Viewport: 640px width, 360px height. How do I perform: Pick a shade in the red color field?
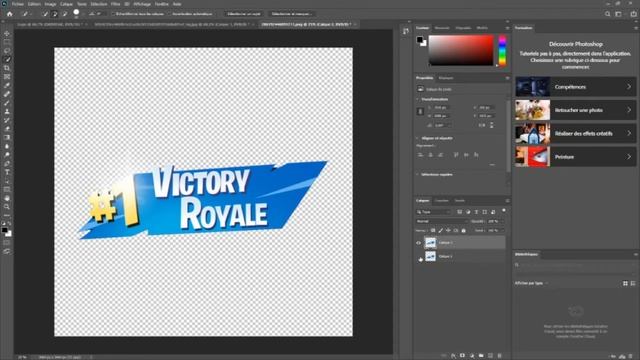(461, 50)
